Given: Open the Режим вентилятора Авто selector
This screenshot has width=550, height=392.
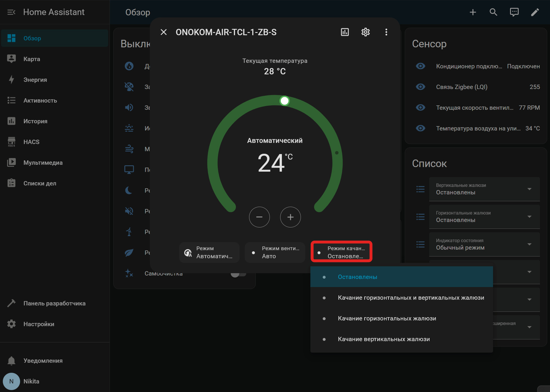Looking at the screenshot, I should [x=275, y=252].
